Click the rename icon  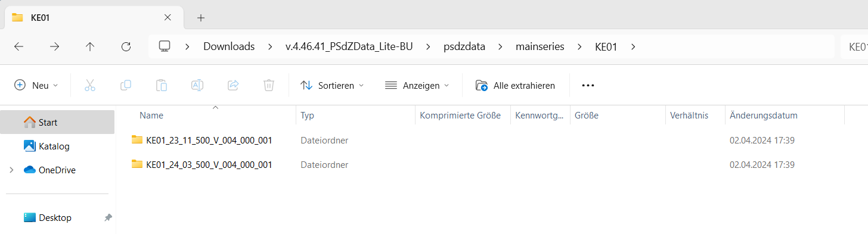coord(197,85)
